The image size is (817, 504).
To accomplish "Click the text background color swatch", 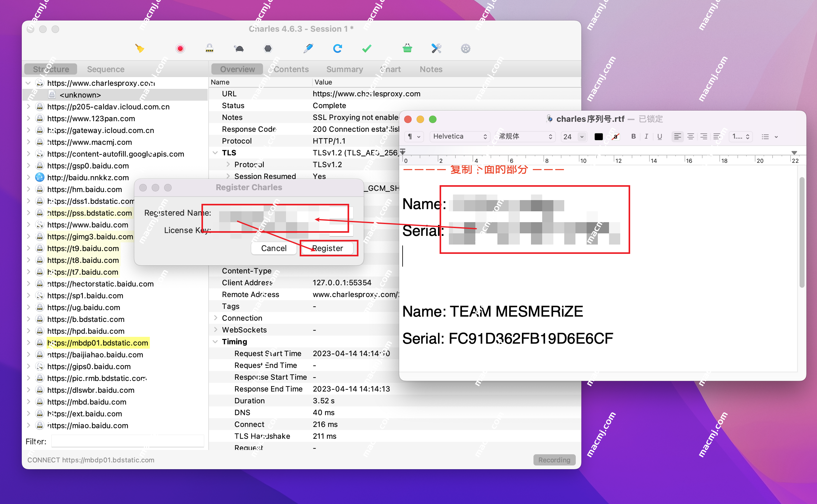I will [615, 137].
